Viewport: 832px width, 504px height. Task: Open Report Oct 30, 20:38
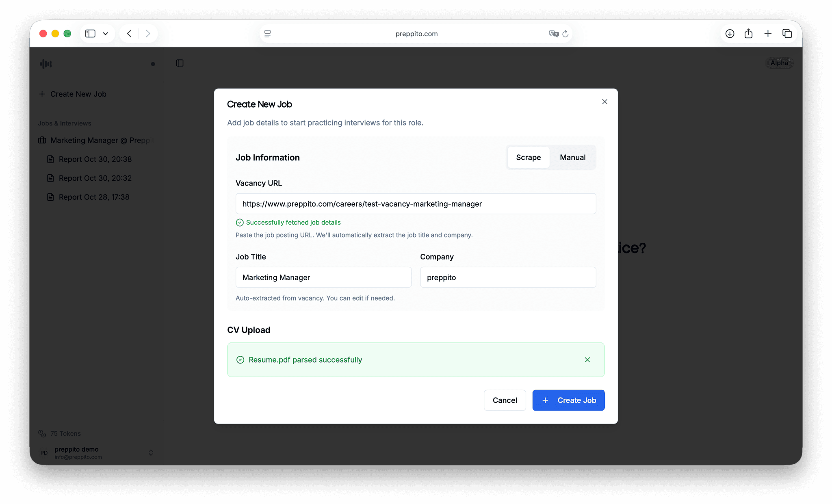pyautogui.click(x=95, y=159)
